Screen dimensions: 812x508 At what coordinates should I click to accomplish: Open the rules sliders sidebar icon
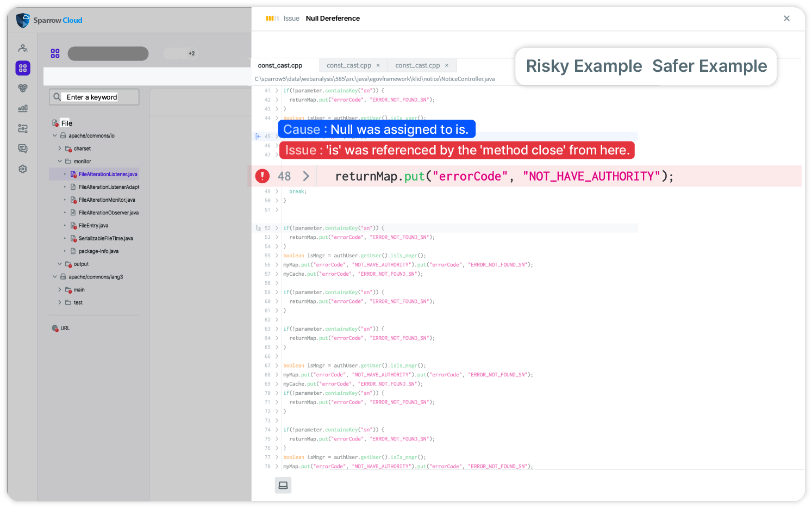tap(23, 128)
